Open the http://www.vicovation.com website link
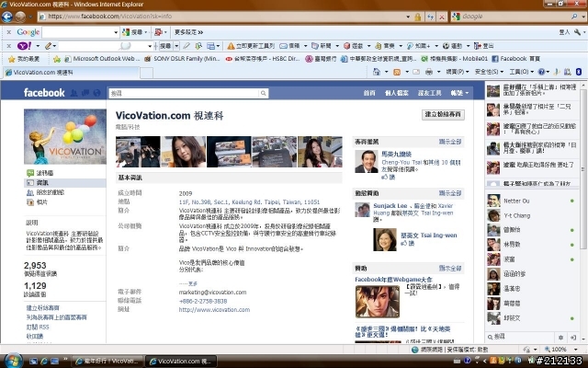Viewport: 588px width, 368px height. (x=214, y=310)
